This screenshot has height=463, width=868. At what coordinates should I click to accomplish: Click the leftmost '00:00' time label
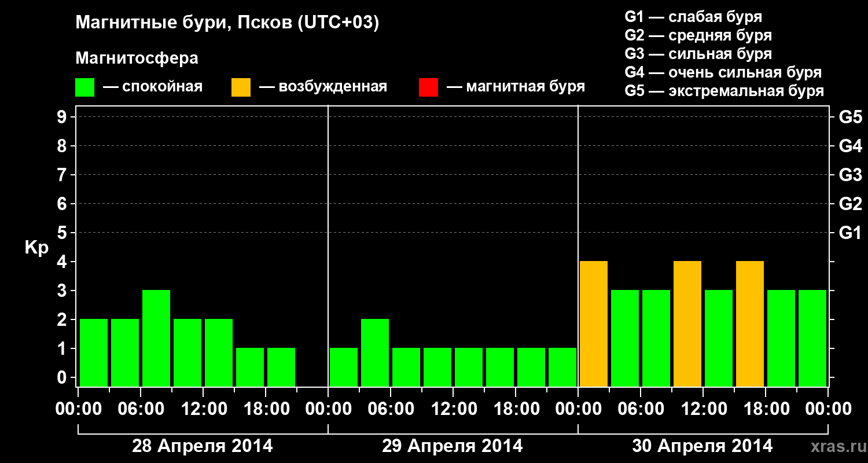tap(78, 409)
